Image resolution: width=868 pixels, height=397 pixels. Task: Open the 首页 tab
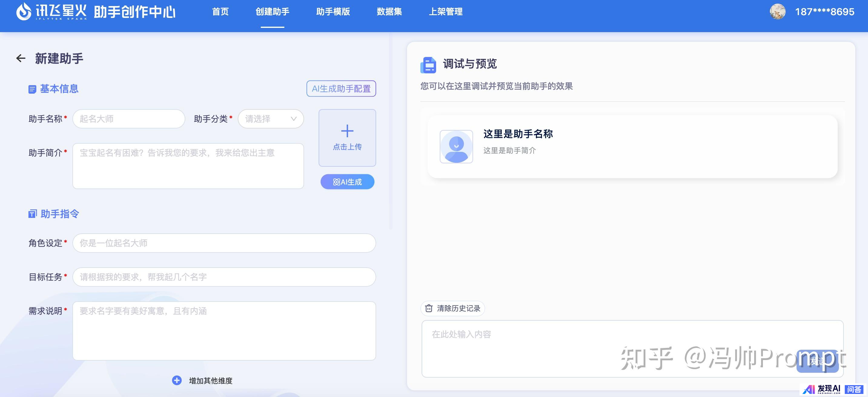pyautogui.click(x=220, y=12)
